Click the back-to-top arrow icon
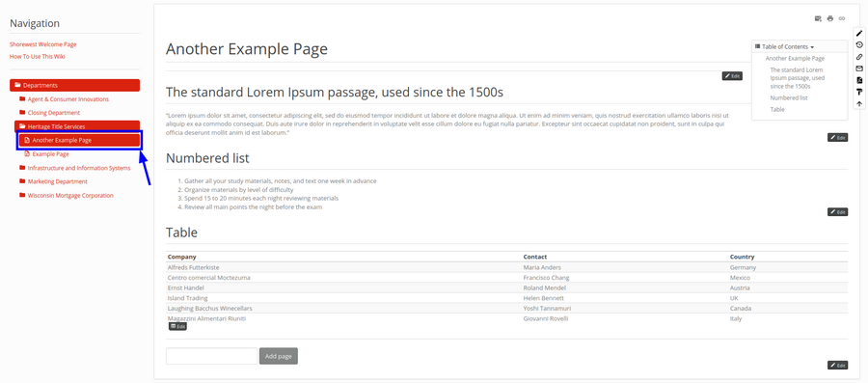This screenshot has height=383, width=868. tap(859, 104)
